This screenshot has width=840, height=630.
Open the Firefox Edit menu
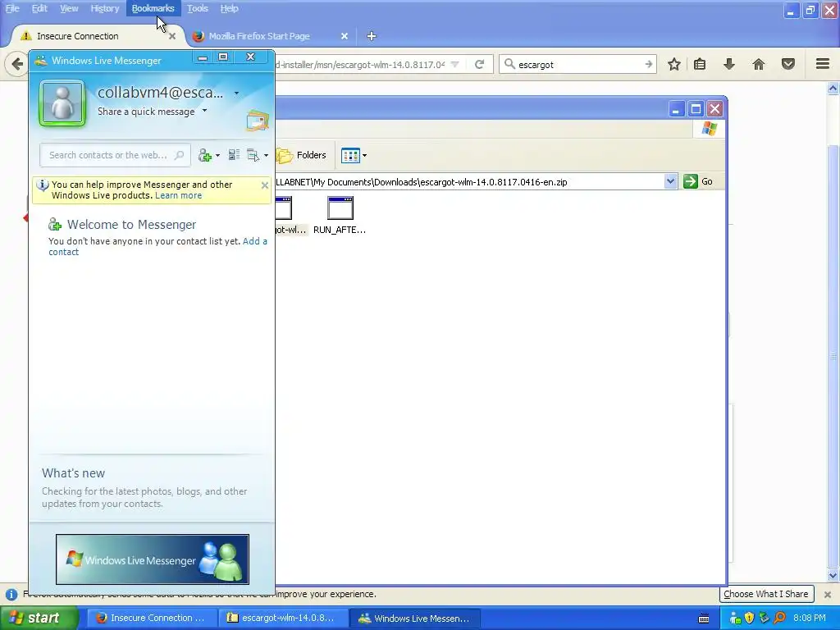point(39,8)
